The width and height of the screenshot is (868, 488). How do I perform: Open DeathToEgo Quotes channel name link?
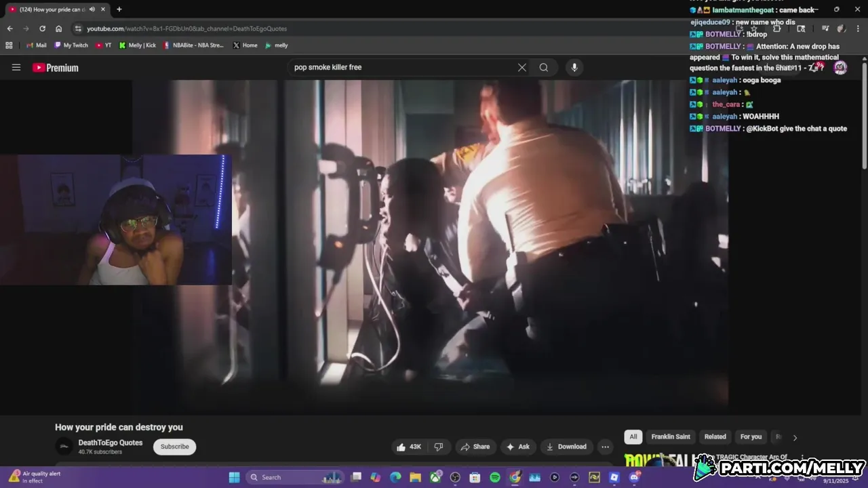coord(111,443)
